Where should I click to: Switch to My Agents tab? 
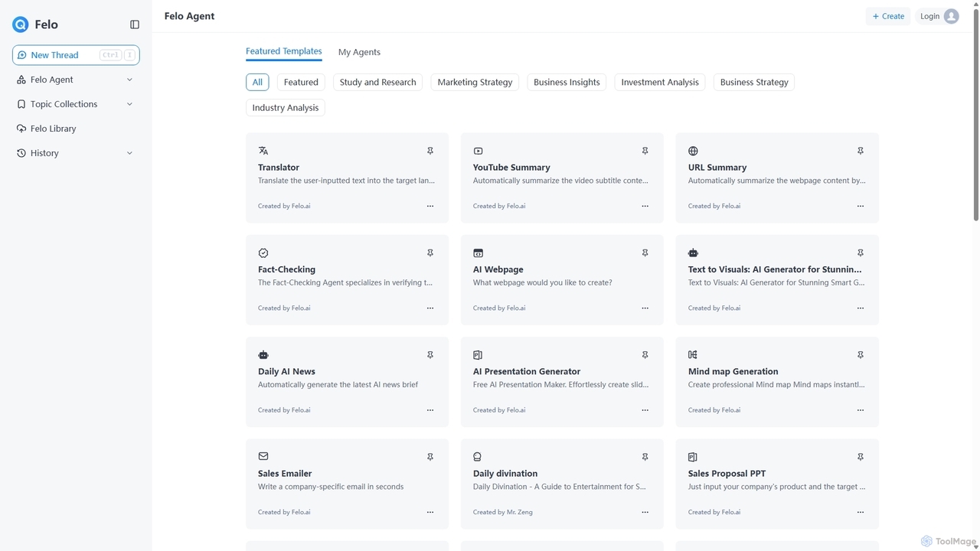(x=359, y=52)
